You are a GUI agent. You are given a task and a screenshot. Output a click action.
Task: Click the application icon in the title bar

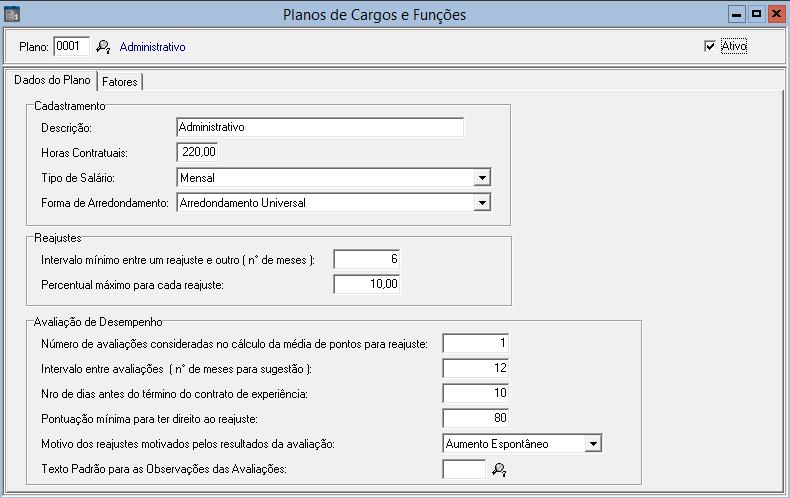(x=13, y=15)
